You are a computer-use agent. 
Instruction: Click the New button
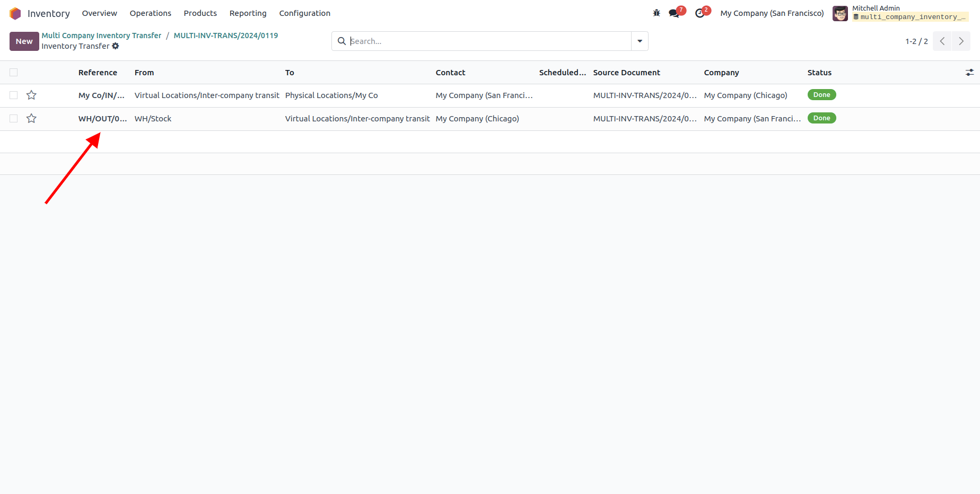point(24,41)
